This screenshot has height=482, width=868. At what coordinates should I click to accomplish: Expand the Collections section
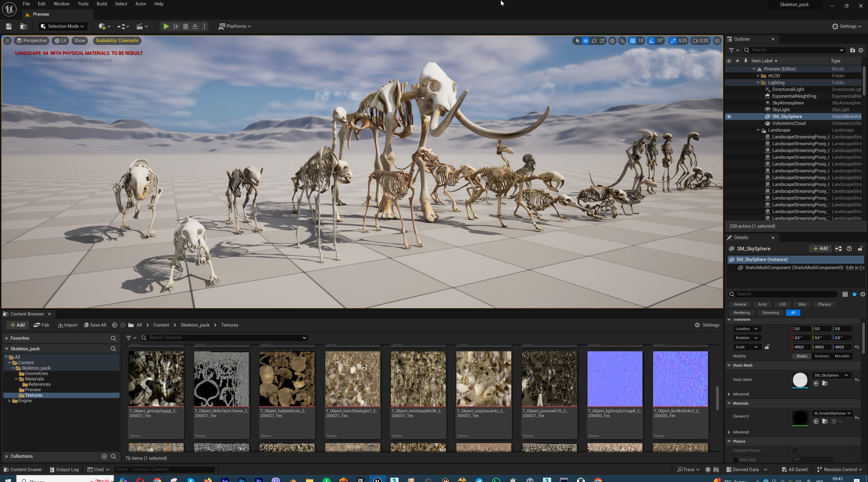coord(7,456)
